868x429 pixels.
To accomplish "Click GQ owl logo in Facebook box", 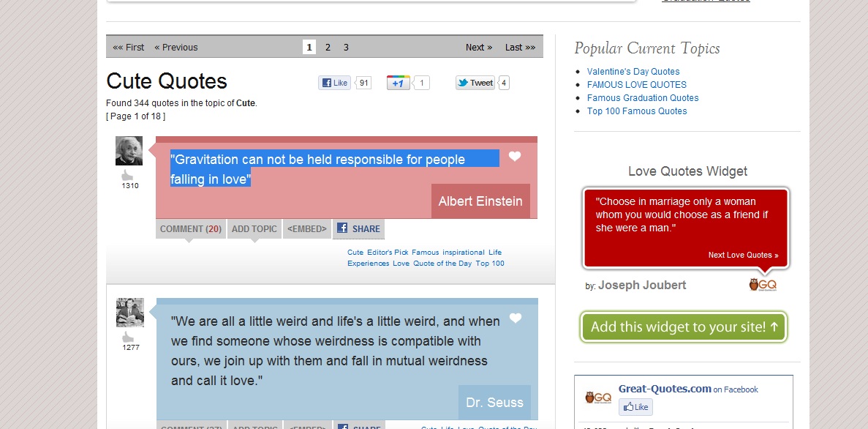I will (598, 398).
